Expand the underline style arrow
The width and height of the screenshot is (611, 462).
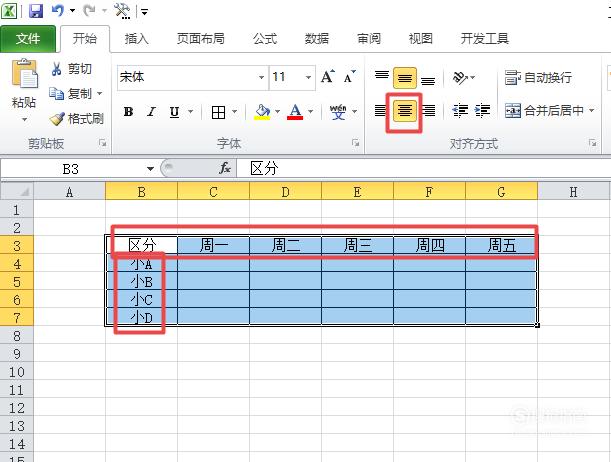[191, 112]
